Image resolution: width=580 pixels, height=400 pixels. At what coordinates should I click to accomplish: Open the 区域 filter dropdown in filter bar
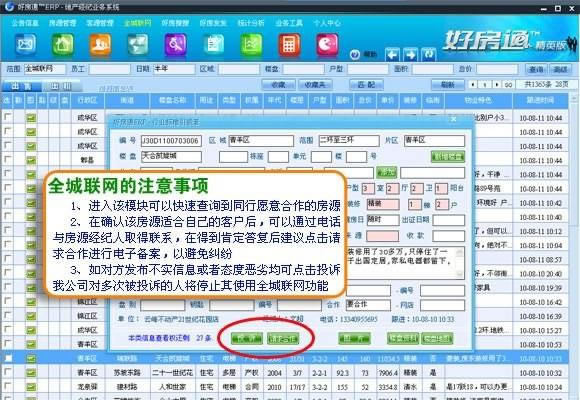pyautogui.click(x=239, y=69)
